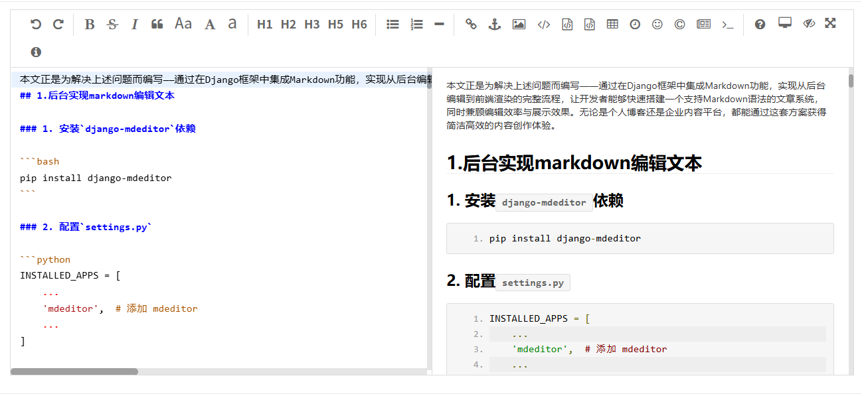Screen dimensions: 868x396
Task: Insert an image
Action: coord(519,23)
